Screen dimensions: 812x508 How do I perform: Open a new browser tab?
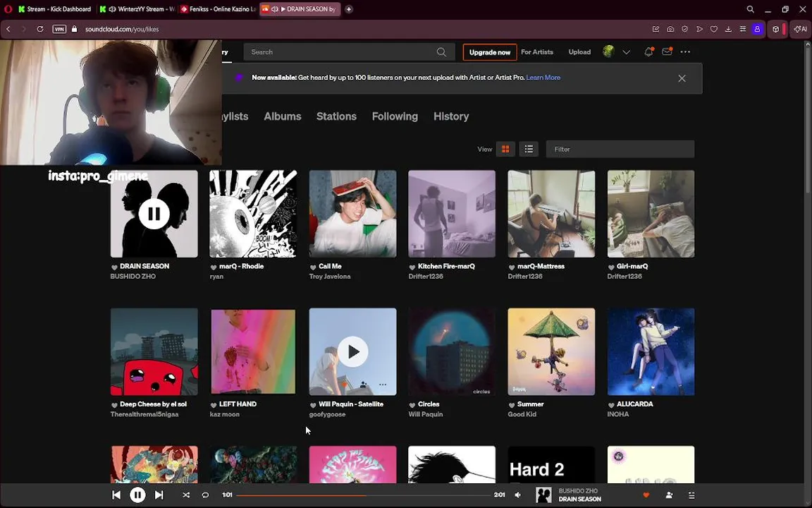[x=348, y=8]
